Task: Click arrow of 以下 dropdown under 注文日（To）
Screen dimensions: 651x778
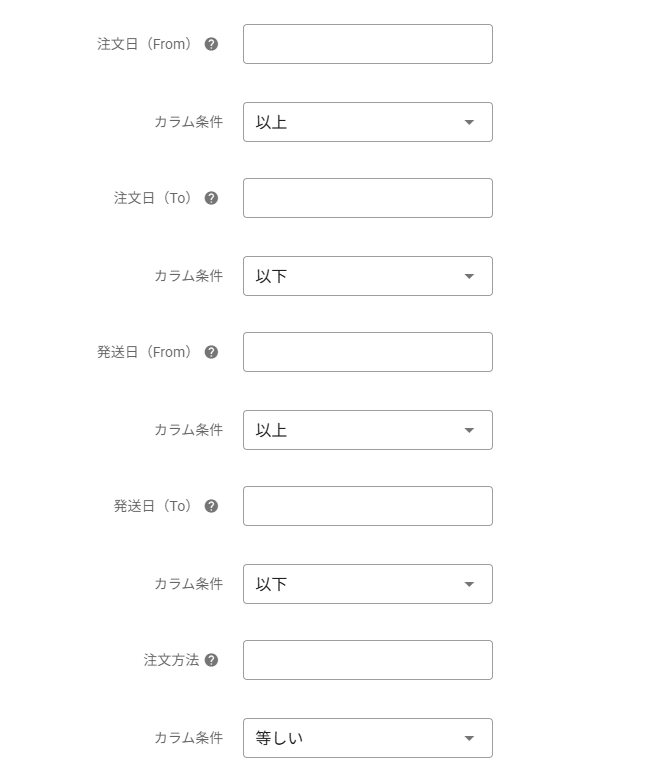Action: [469, 277]
